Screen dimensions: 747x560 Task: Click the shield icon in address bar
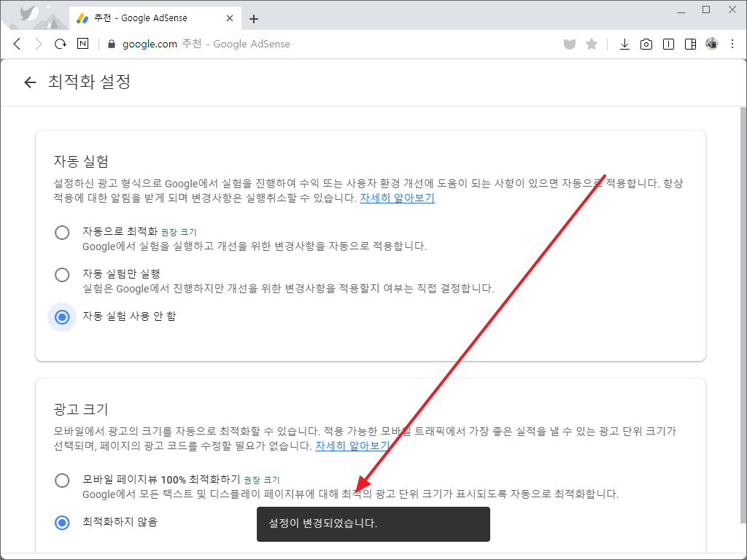tap(569, 44)
